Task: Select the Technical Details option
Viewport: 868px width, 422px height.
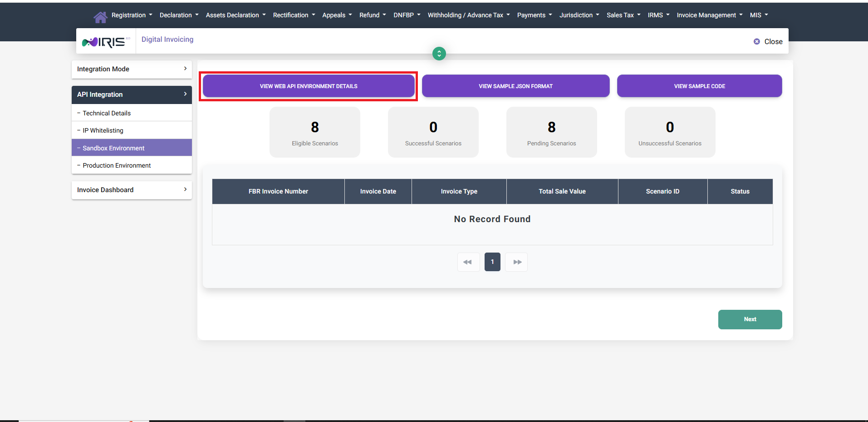Action: 107,113
